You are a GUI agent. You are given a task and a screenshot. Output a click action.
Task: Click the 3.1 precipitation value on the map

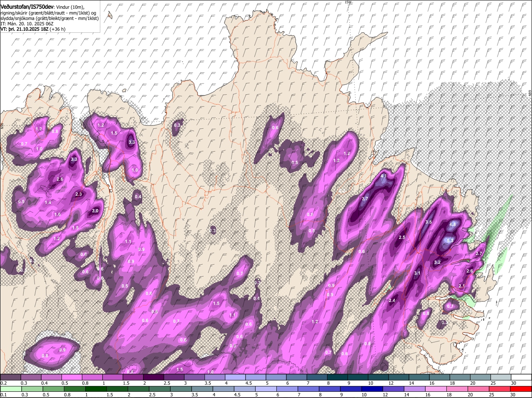418,273
